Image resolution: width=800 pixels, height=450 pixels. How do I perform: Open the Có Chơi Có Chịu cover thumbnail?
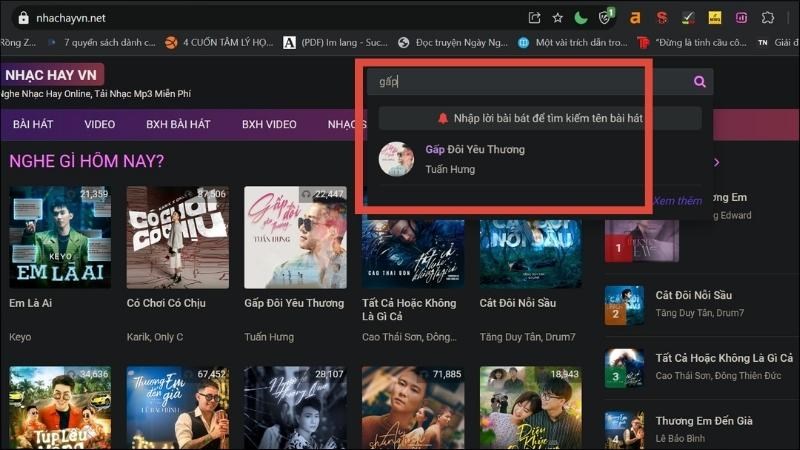pos(177,237)
